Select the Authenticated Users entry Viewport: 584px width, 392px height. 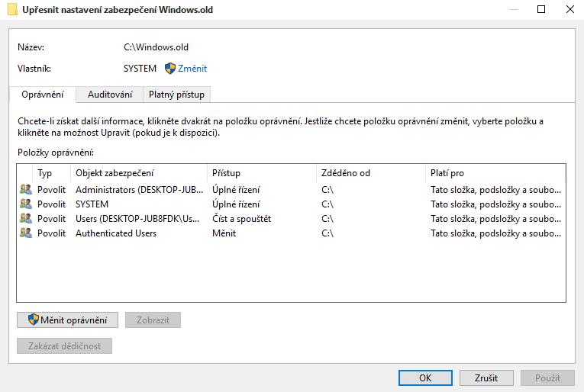pos(291,233)
